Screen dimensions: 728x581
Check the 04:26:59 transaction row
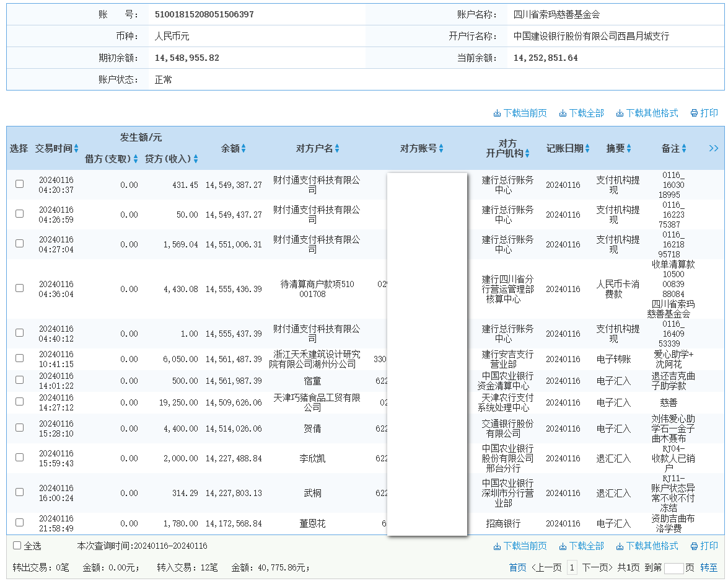click(19, 214)
